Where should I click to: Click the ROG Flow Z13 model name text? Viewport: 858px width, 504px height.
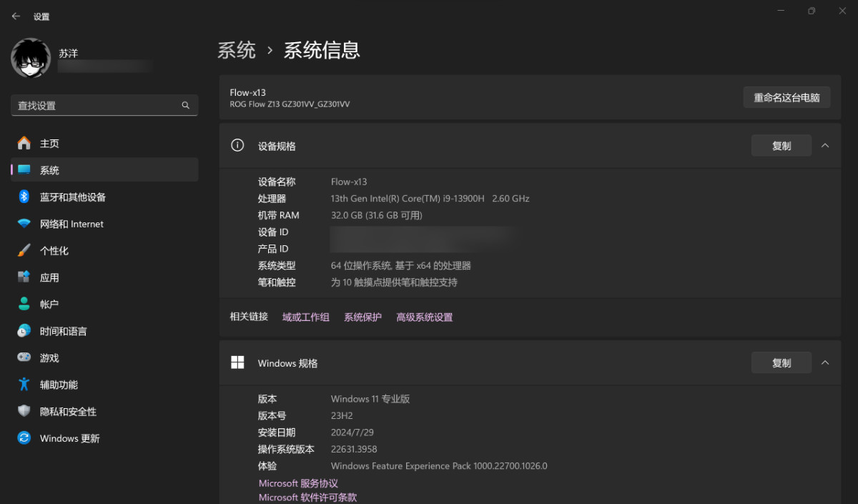point(290,104)
